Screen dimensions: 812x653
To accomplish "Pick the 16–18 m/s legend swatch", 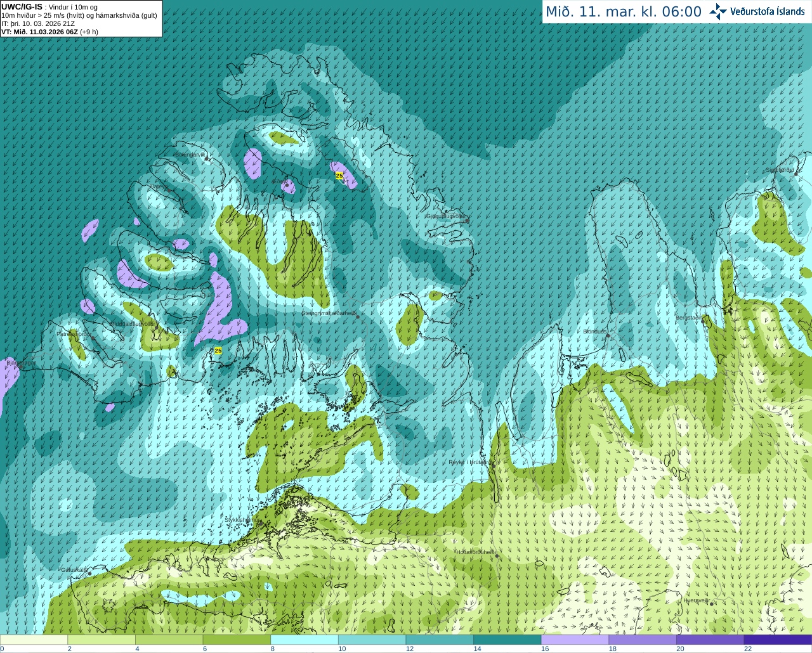I will 575,640.
